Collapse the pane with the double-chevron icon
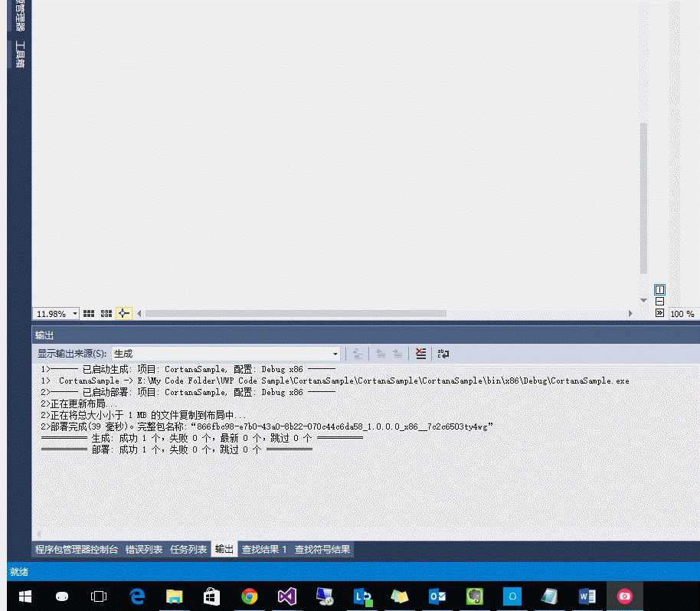Viewport: 700px width, 611px height. pyautogui.click(x=660, y=313)
